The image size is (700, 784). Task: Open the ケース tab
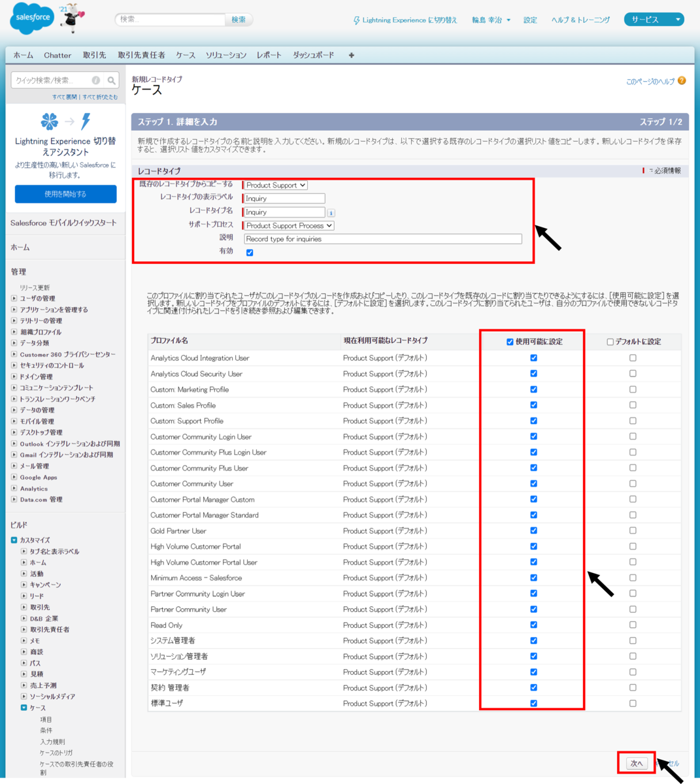click(x=186, y=56)
